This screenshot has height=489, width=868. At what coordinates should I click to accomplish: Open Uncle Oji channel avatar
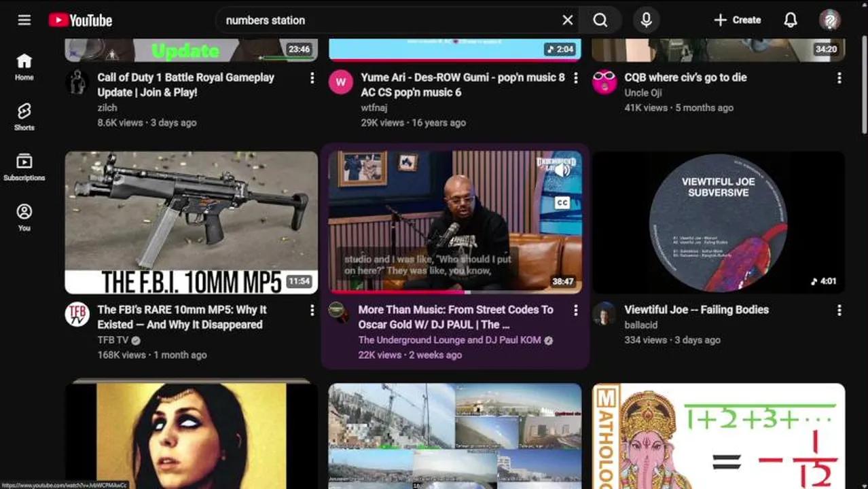[x=604, y=82]
